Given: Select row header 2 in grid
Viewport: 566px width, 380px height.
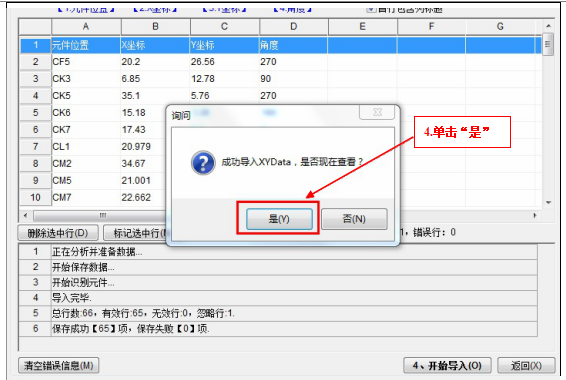Looking at the screenshot, I should 35,62.
